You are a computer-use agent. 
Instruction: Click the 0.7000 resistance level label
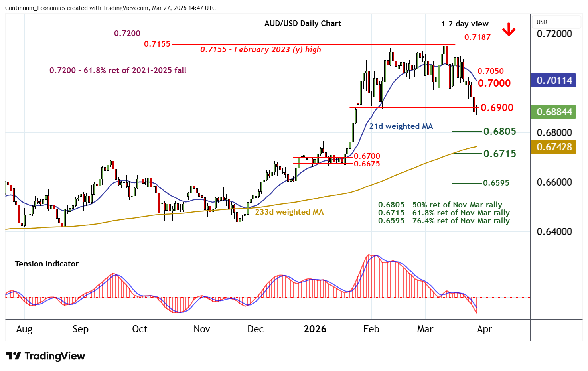pyautogui.click(x=494, y=83)
